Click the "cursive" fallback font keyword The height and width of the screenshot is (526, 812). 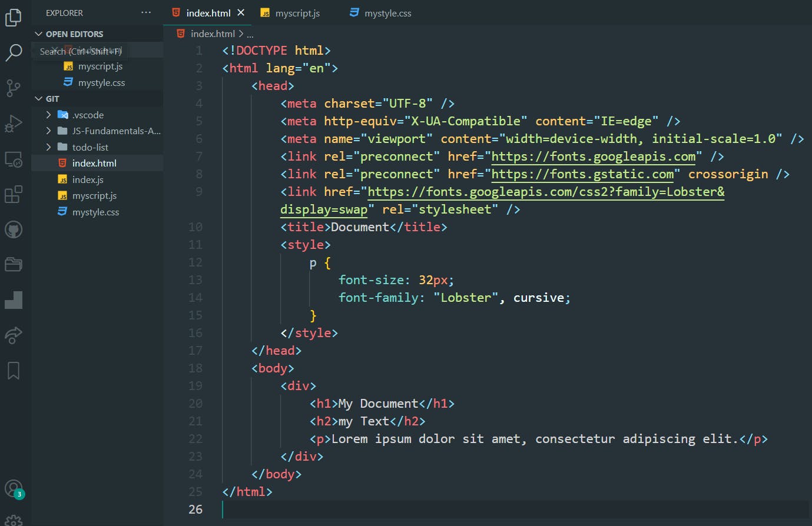(x=539, y=298)
